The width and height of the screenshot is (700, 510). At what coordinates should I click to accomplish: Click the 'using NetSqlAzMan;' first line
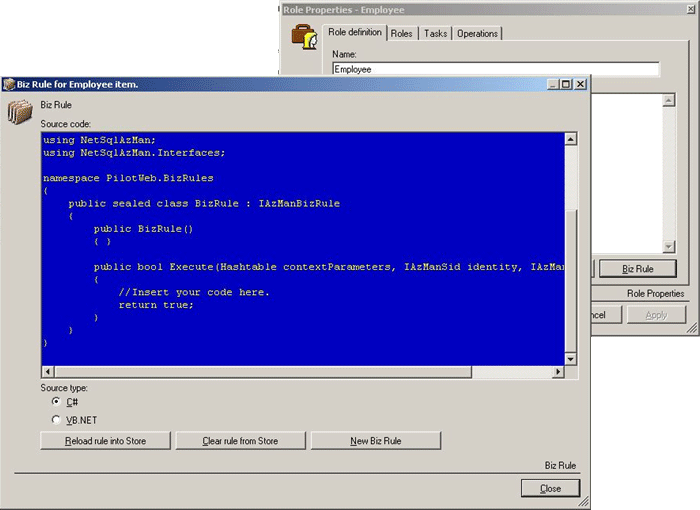coord(99,140)
